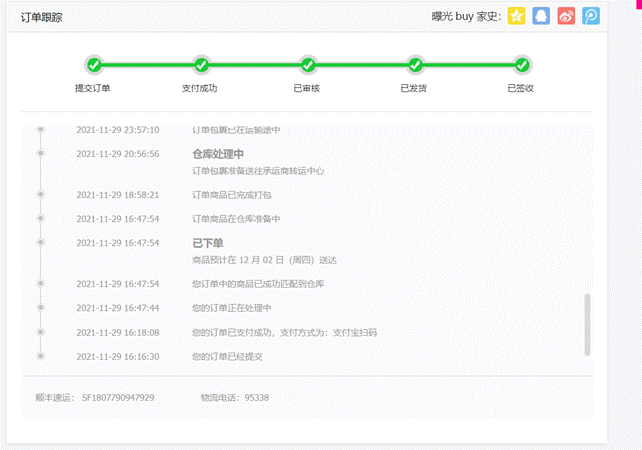
Task: Select the 已签收 step label
Action: (x=520, y=88)
